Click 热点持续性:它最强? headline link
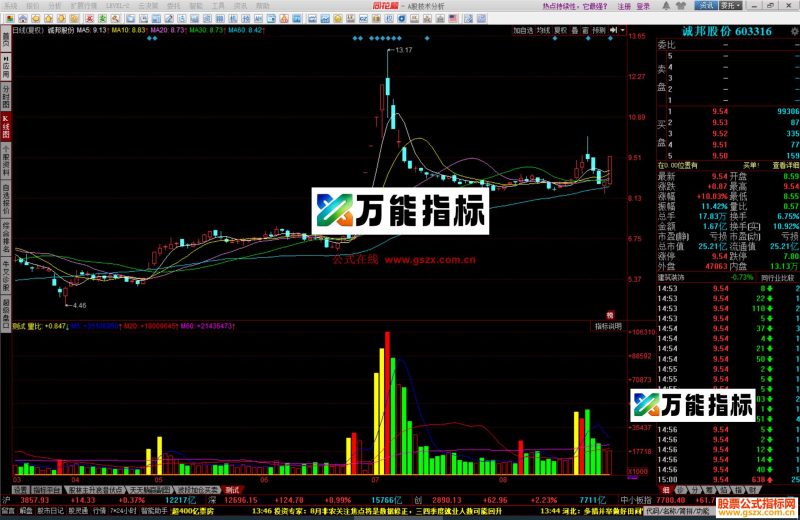Screen dimensions: 800x520 click(x=575, y=6)
